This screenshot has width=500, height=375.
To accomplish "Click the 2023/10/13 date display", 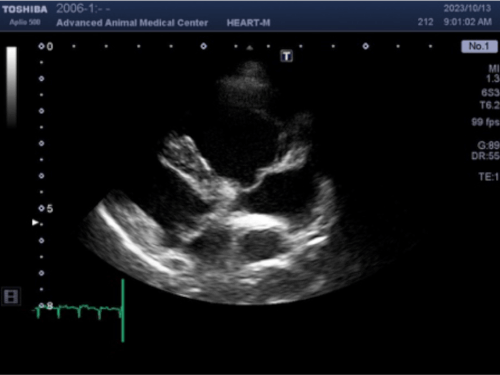I will (x=467, y=8).
